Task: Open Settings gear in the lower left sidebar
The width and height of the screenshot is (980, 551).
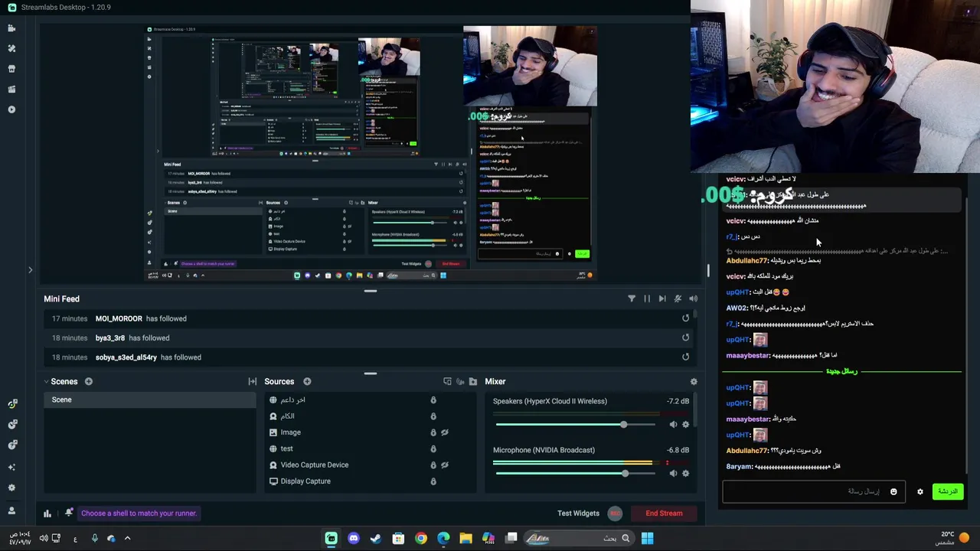Action: (11, 487)
